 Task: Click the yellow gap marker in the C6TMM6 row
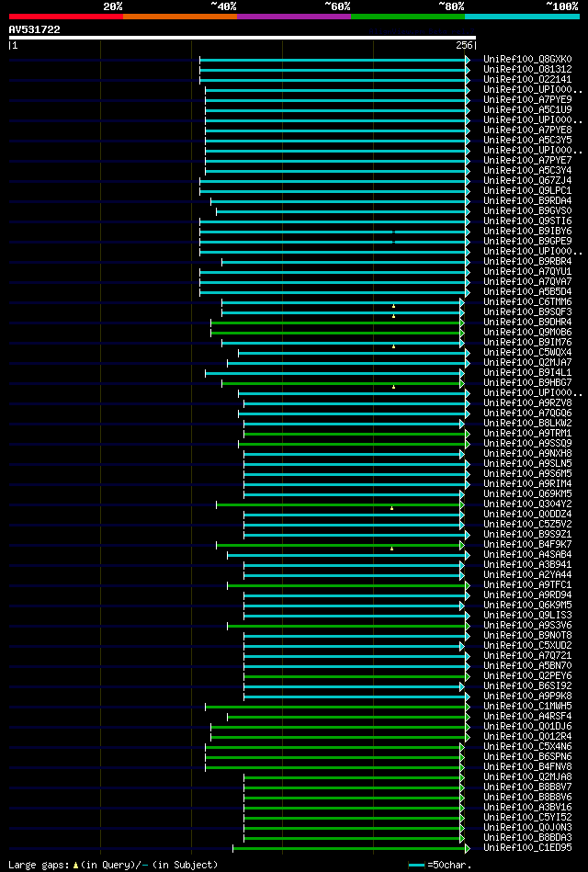pos(393,306)
